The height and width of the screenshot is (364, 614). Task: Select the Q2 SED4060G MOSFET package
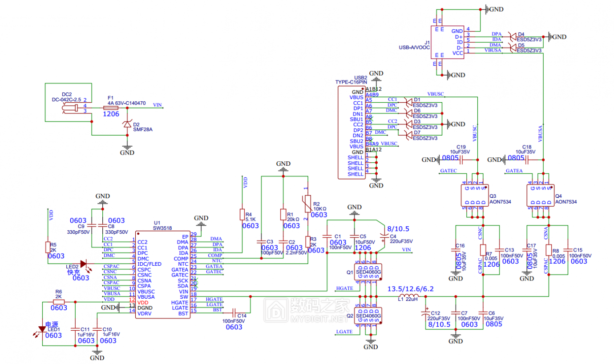(x=368, y=316)
